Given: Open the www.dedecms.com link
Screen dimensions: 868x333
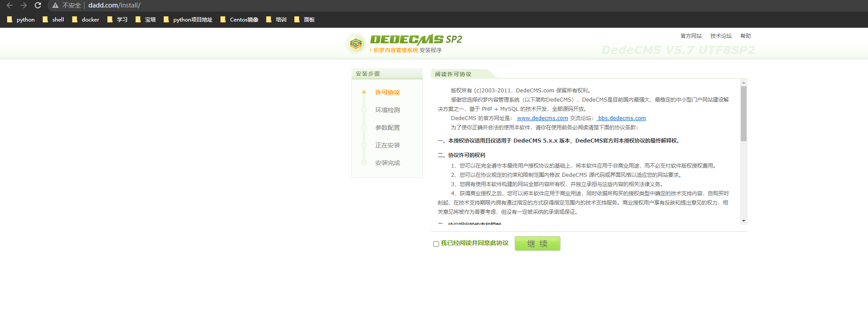Looking at the screenshot, I should pos(542,118).
